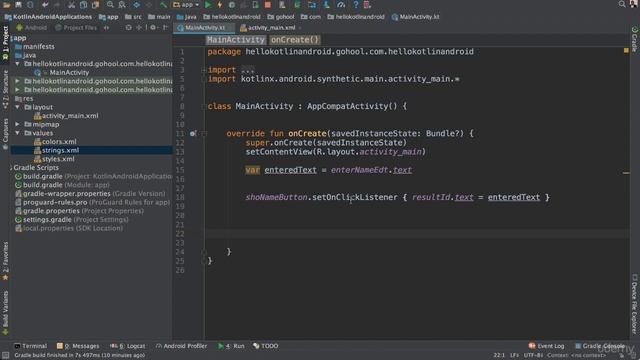
Task: Open the Run tool window
Action: click(x=231, y=346)
